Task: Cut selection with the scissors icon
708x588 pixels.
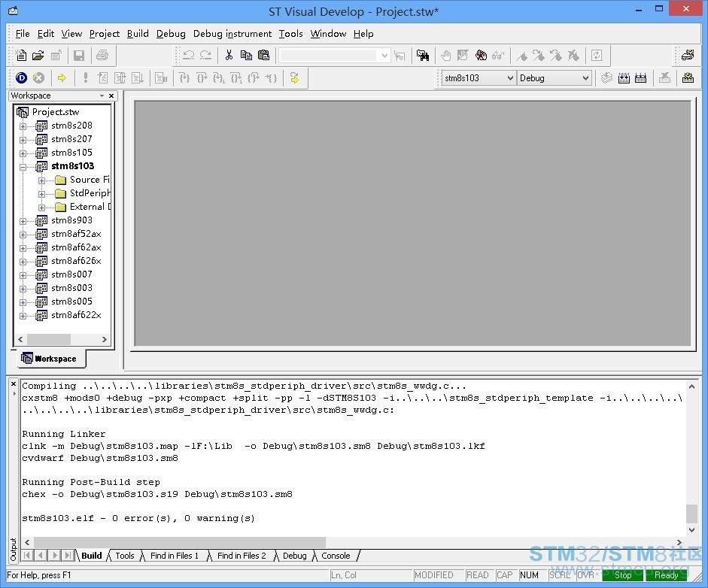Action: pos(229,56)
